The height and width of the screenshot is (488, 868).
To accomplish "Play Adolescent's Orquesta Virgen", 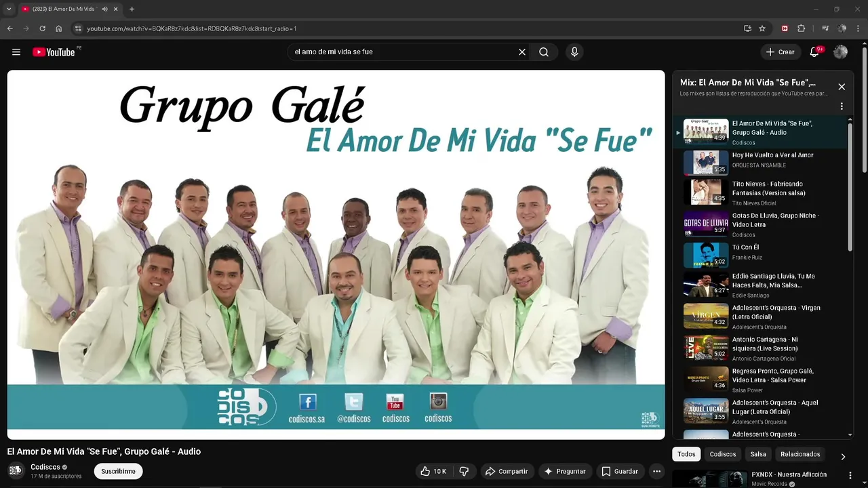I will click(x=759, y=316).
